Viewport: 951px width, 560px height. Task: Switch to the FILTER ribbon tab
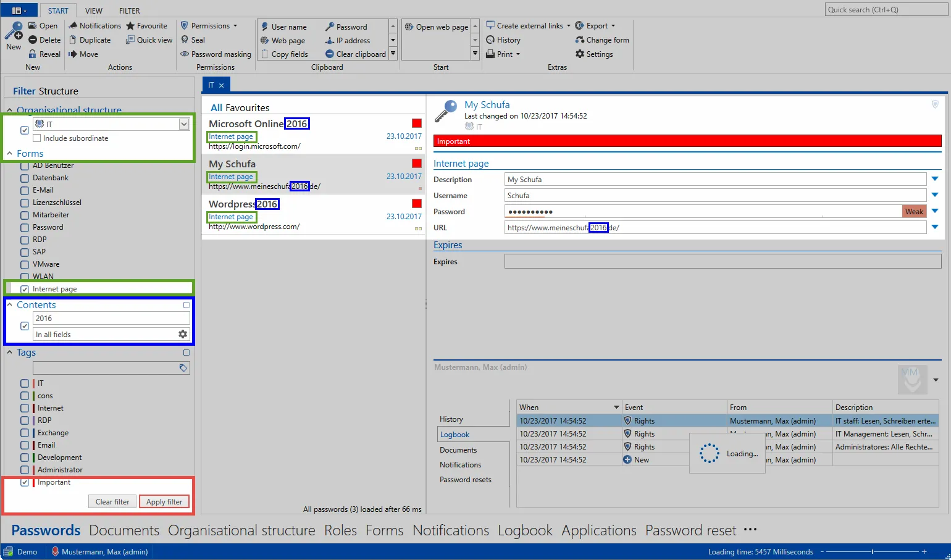129,10
